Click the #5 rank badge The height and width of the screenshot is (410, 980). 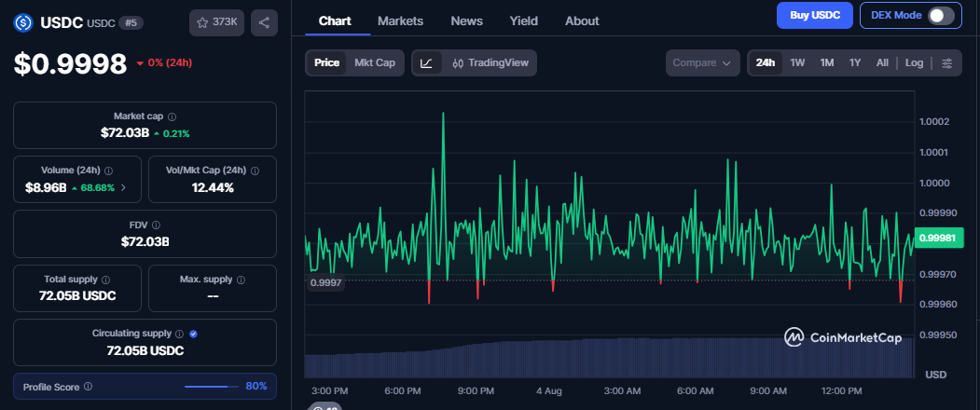[x=131, y=23]
